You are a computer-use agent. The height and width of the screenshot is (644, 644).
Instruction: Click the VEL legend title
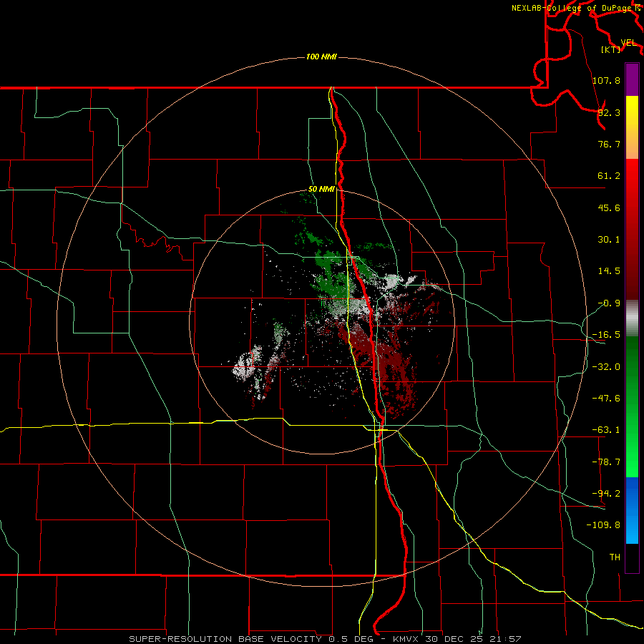pyautogui.click(x=629, y=43)
